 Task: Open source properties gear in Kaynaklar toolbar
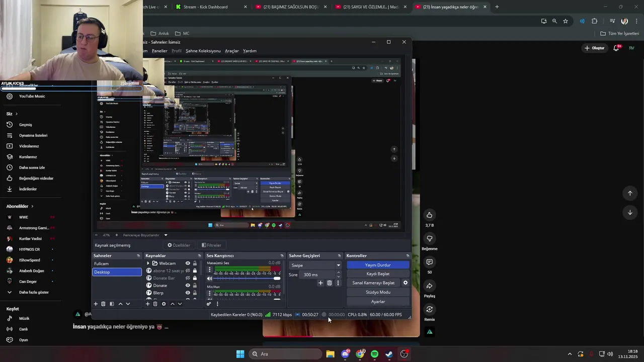164,304
